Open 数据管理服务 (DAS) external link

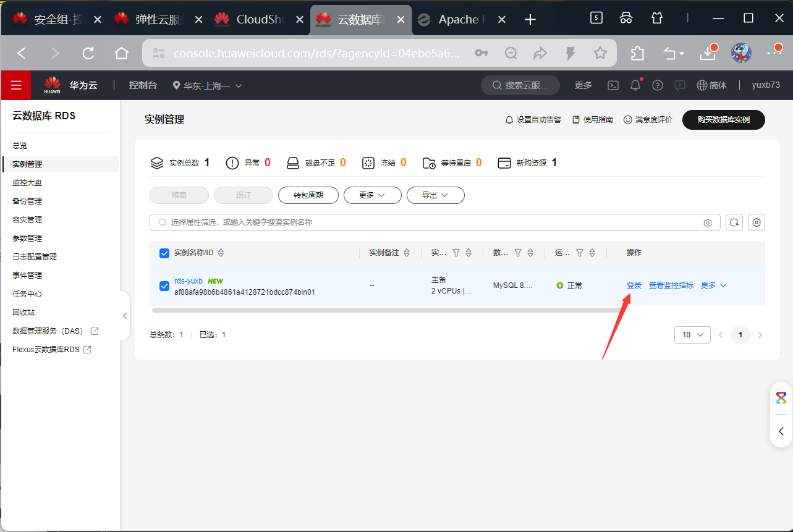click(x=56, y=331)
